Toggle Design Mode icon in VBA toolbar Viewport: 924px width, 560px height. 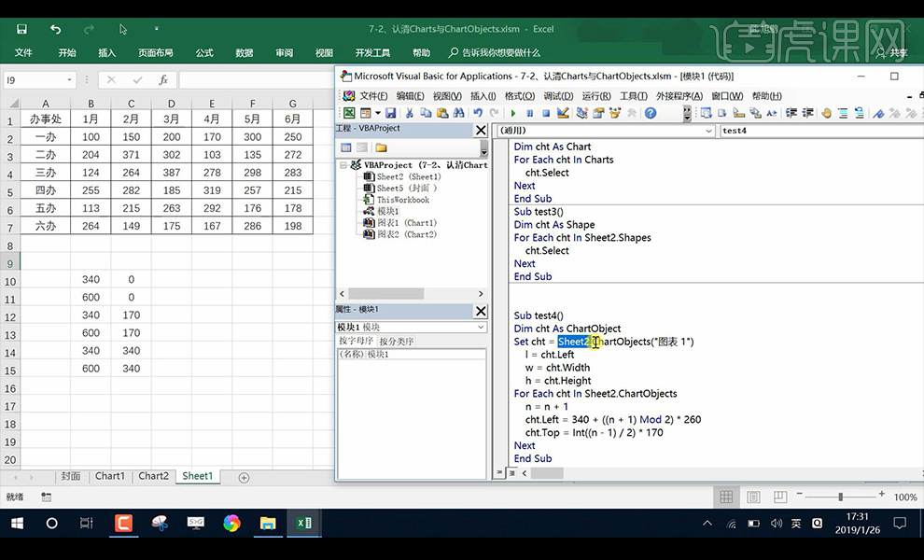point(563,113)
